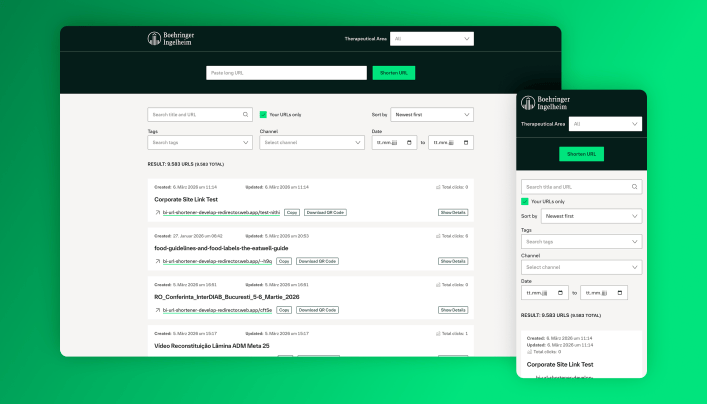This screenshot has height=404, width=707.
Task: Download QR Code for Corporate Site Link Test
Action: [x=325, y=212]
